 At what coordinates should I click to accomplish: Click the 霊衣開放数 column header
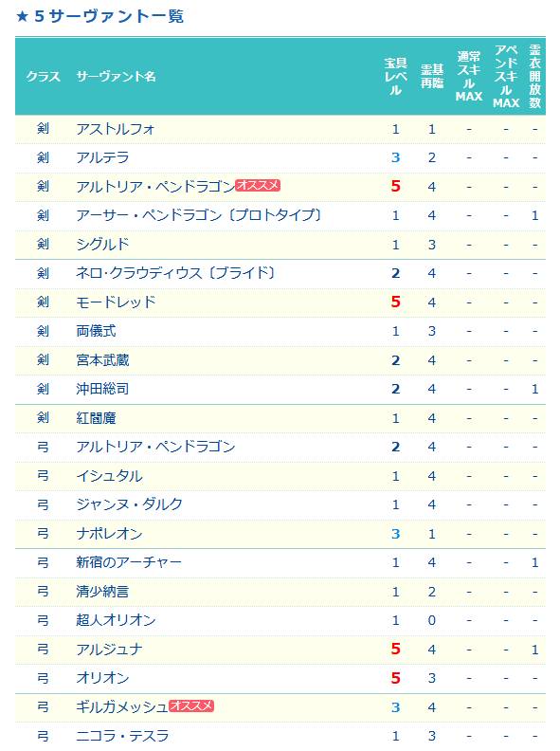(x=534, y=76)
